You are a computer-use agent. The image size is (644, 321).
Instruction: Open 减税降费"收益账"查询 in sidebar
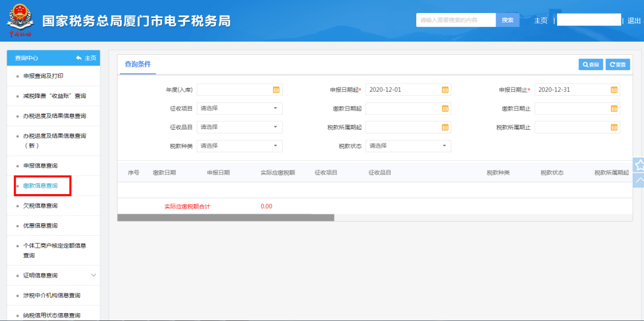(x=54, y=96)
